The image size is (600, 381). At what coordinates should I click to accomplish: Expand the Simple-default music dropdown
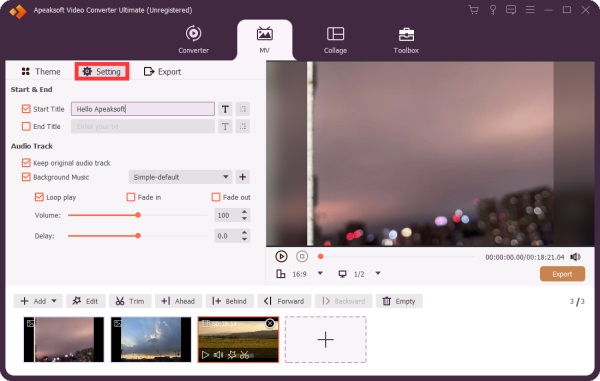180,177
